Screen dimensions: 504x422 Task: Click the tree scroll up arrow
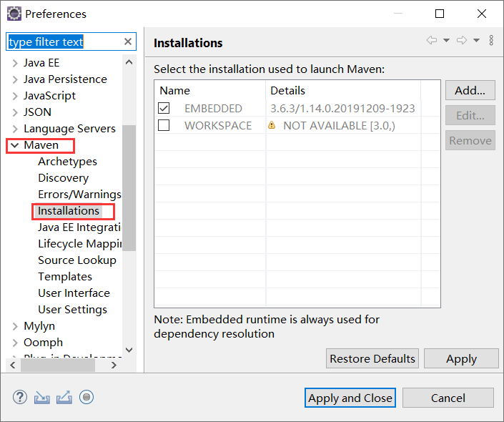[x=129, y=62]
